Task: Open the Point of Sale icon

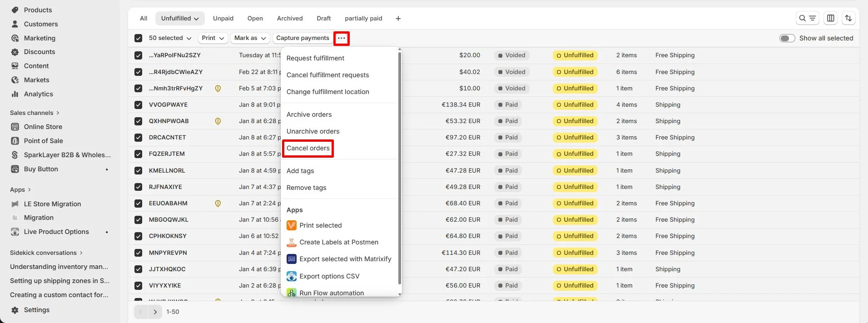Action: (15, 141)
